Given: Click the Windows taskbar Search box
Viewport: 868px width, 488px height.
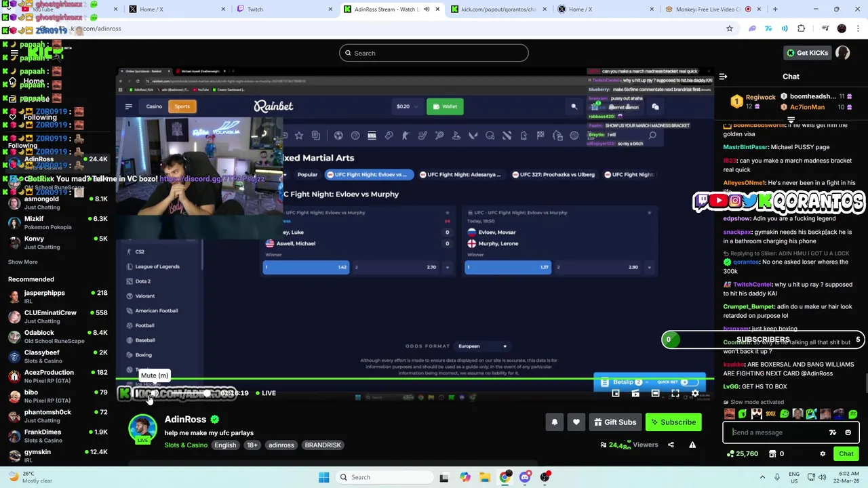Looking at the screenshot, I should click(x=384, y=477).
